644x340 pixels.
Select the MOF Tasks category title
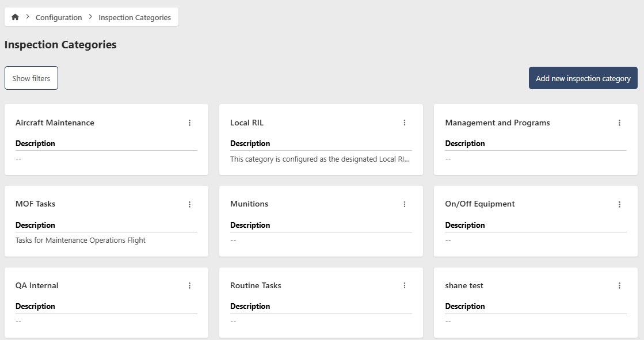tap(36, 204)
